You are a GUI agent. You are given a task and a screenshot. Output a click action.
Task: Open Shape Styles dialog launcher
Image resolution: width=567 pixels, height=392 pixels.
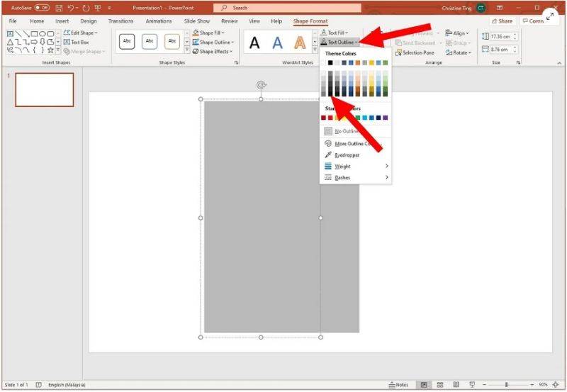236,62
